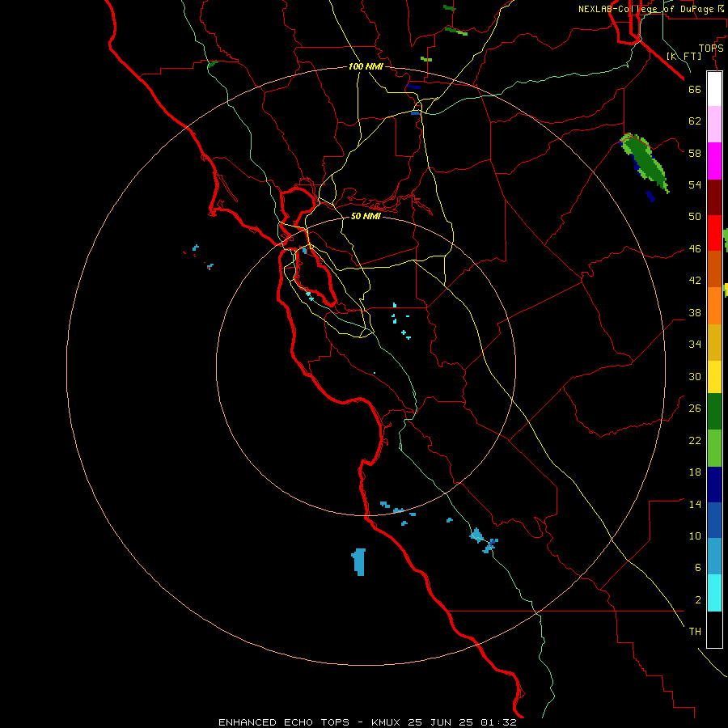Select the "TOPS" legend title
The width and height of the screenshot is (728, 728).
[711, 49]
